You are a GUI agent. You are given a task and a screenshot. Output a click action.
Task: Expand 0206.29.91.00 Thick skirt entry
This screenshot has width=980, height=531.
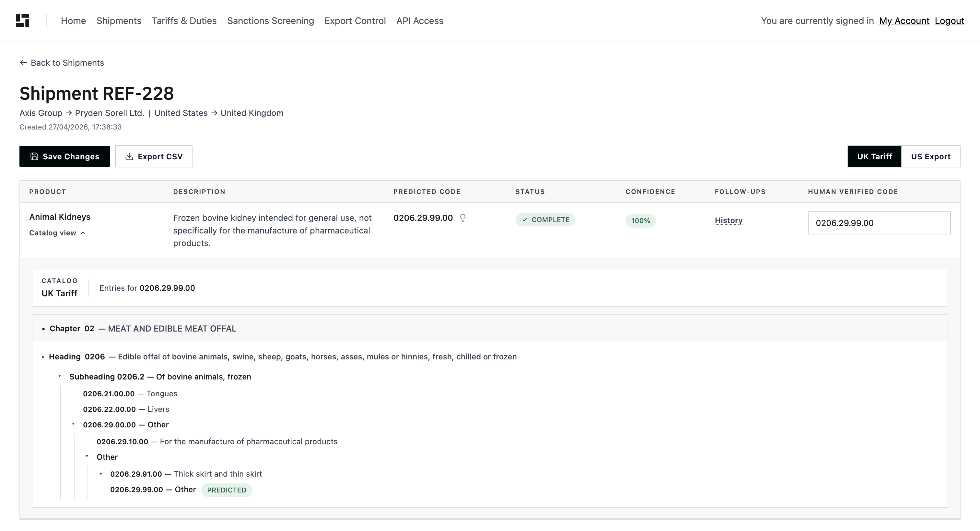(101, 474)
